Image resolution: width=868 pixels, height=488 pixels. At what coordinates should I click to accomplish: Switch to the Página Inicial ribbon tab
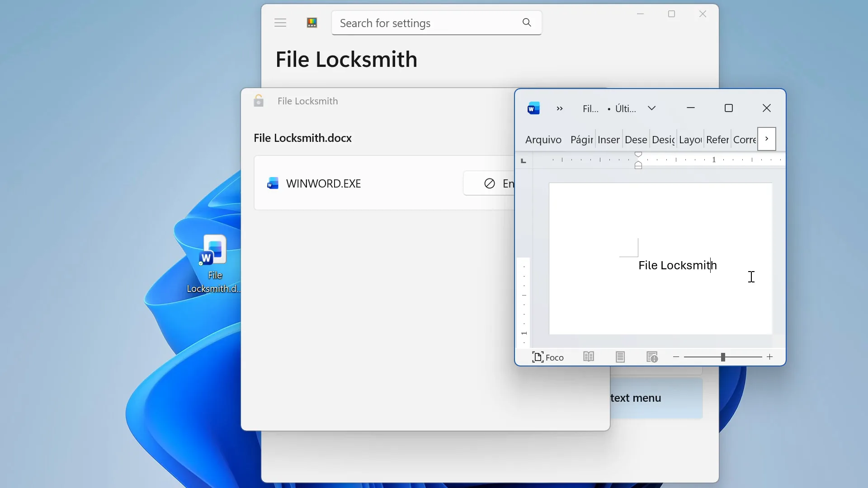[x=581, y=140]
